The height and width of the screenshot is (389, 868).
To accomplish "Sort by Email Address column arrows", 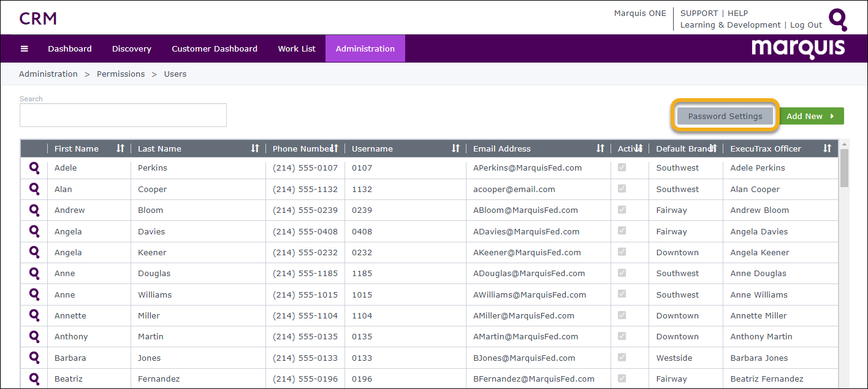I will (600, 148).
